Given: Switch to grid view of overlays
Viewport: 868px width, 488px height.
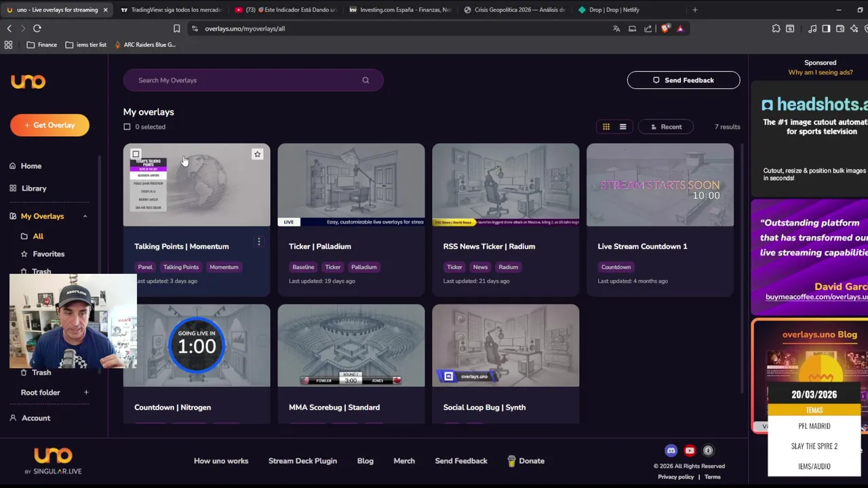Looking at the screenshot, I should [606, 127].
